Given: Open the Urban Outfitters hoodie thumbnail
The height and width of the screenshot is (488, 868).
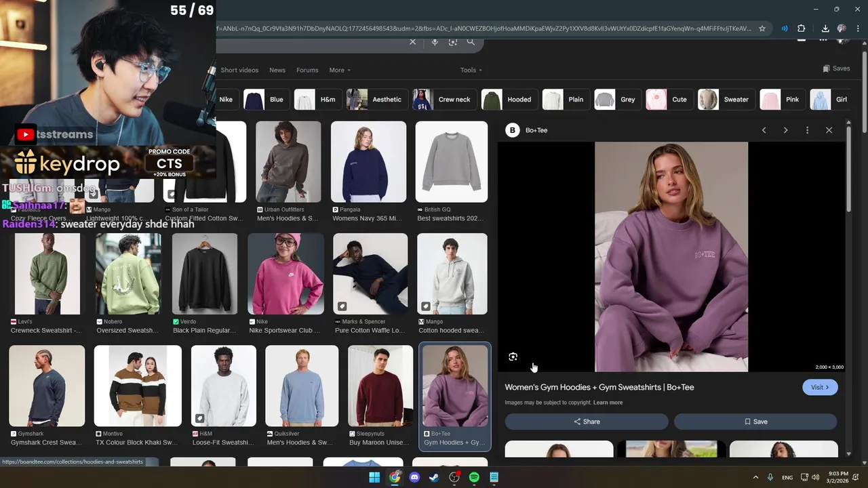Looking at the screenshot, I should (x=288, y=162).
